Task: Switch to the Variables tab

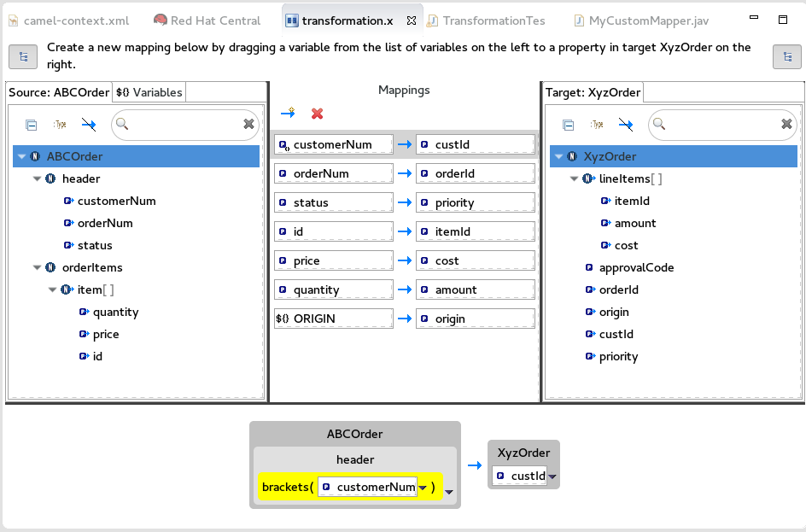Action: click(149, 92)
